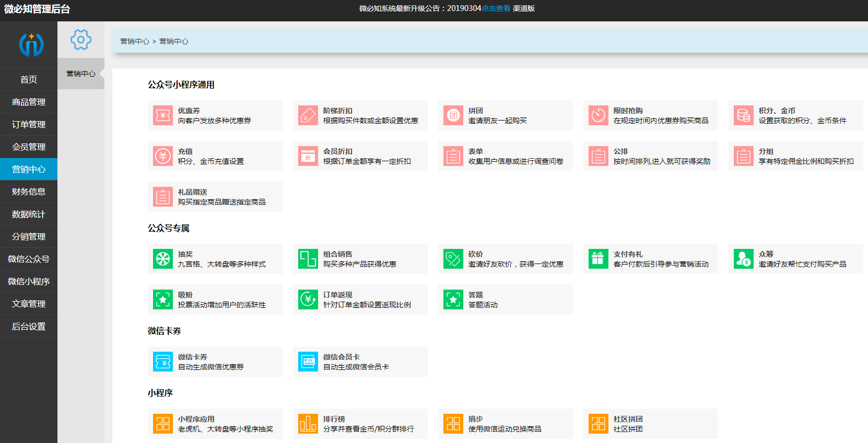Go to 订单管理 in the sidebar
The height and width of the screenshot is (443, 868).
tap(29, 125)
